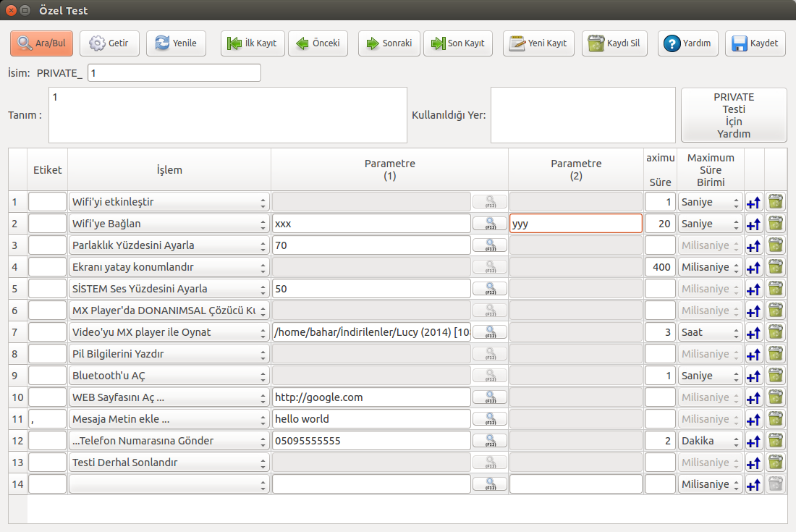Open the time unit dropdown in row 1
Viewport: 796px width, 532px height.
coord(710,202)
